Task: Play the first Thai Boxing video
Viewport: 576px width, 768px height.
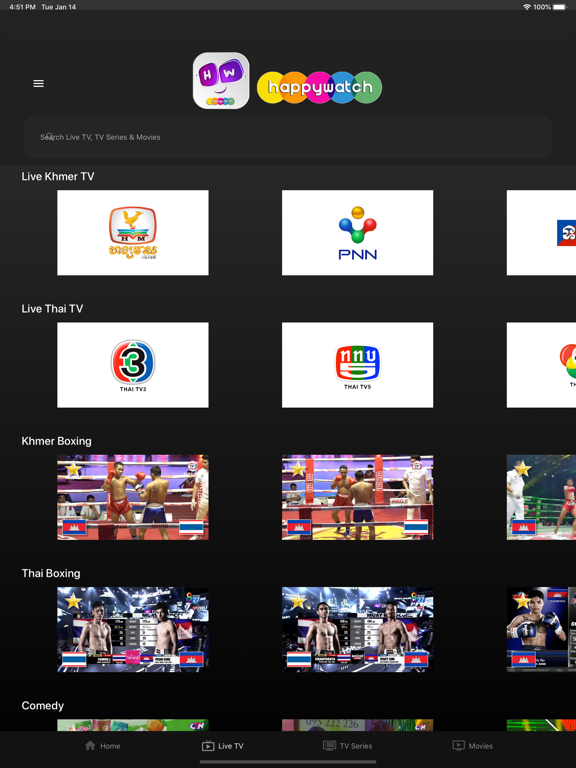Action: point(133,629)
